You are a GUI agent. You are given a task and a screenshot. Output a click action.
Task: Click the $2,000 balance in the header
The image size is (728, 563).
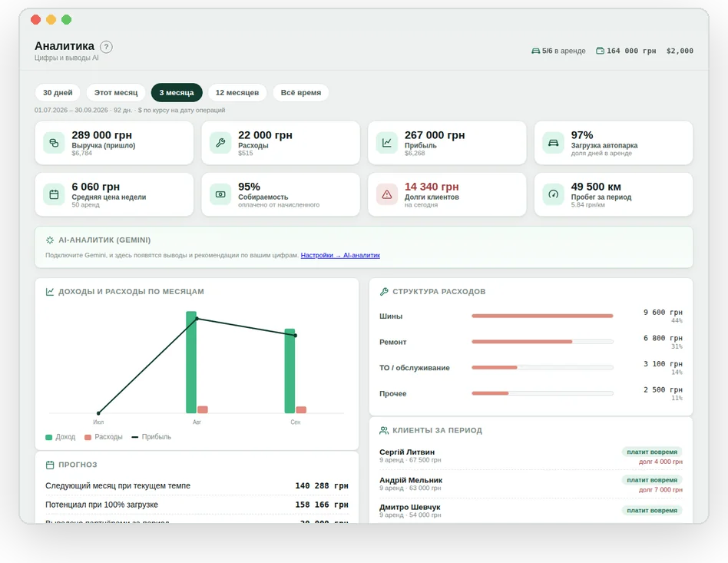tap(680, 51)
